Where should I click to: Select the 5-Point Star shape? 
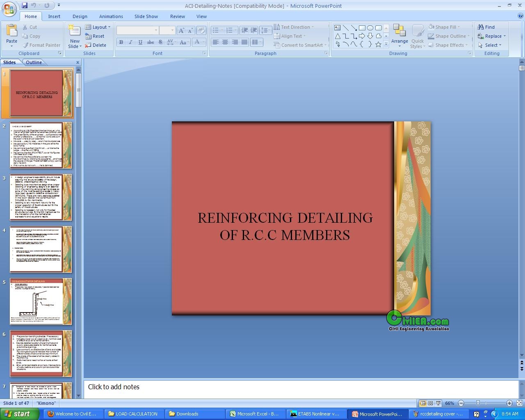coord(378,44)
